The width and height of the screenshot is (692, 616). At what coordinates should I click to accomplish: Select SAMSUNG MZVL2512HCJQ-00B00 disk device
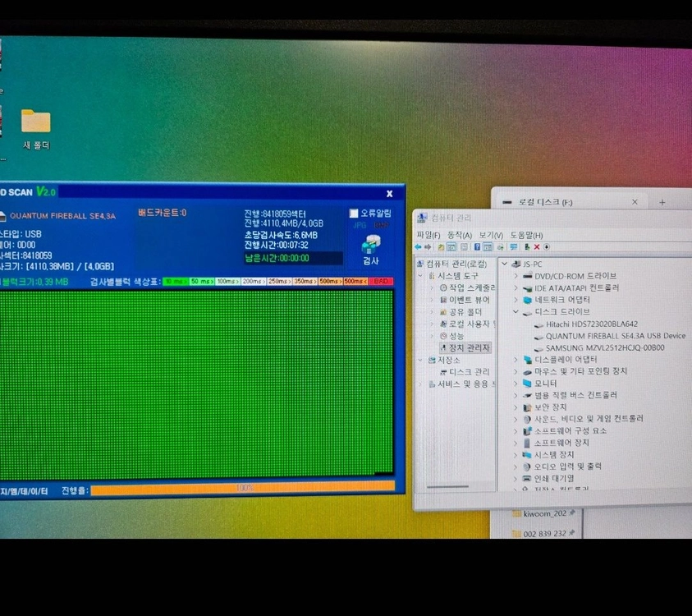tap(599, 348)
